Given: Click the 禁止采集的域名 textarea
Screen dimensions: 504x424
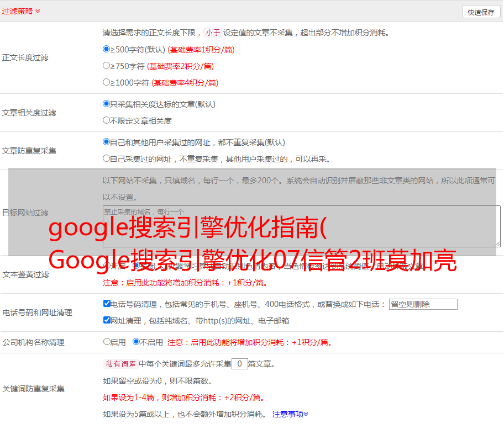Looking at the screenshot, I should tap(302, 226).
